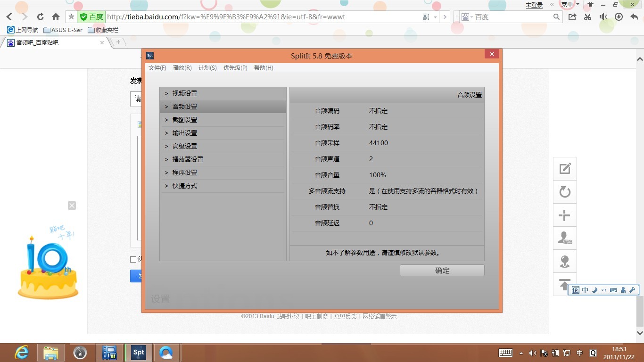
Task: Click the wrench icon on IME toolbar
Action: click(632, 290)
